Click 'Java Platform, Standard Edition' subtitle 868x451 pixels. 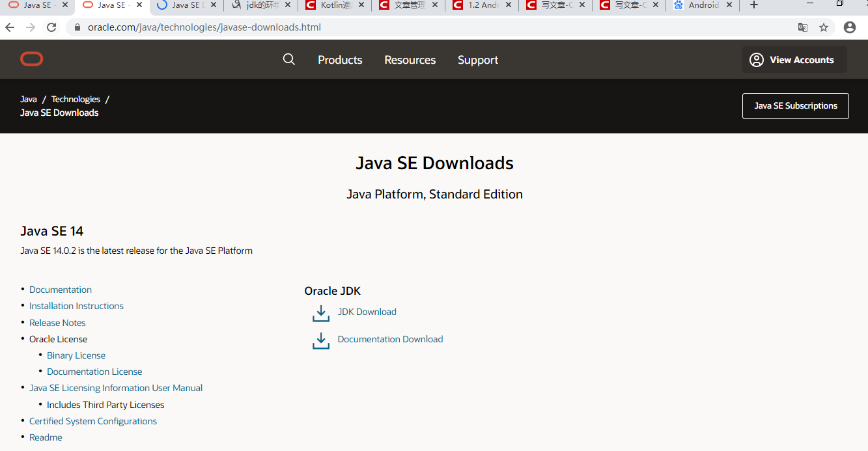click(434, 194)
